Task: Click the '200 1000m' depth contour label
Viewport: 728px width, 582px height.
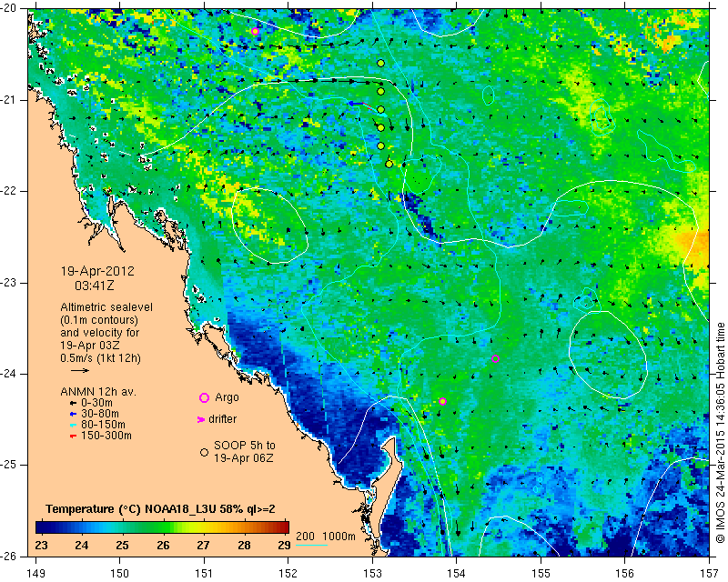Action: click(326, 537)
